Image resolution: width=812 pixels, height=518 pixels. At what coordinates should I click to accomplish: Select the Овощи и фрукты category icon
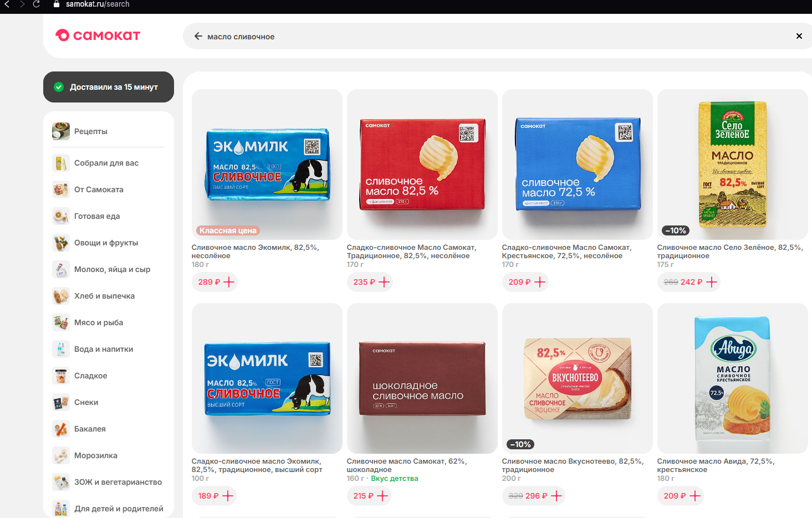tap(61, 243)
